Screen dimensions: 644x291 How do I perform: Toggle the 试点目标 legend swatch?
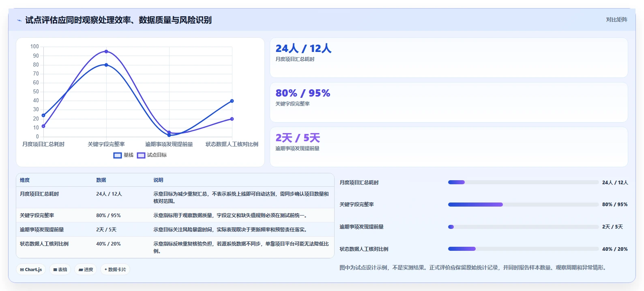(141, 155)
